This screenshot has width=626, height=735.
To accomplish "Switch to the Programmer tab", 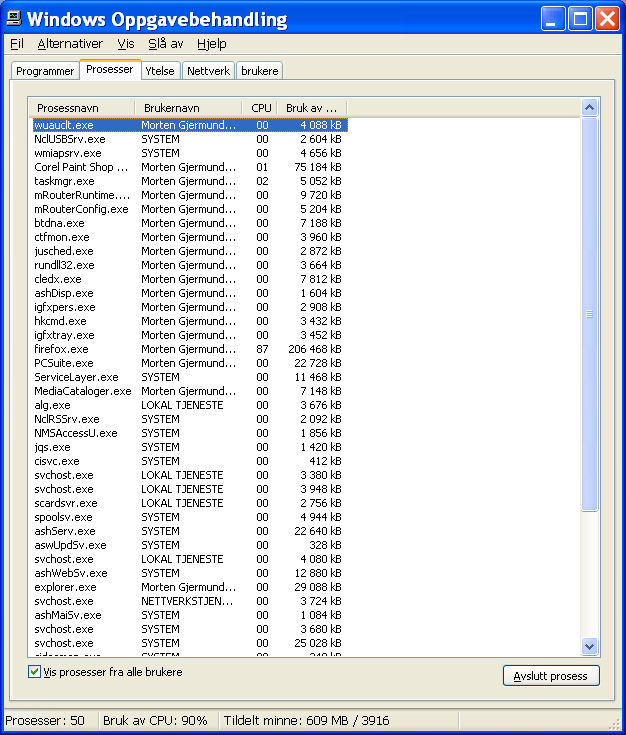I will 45,71.
